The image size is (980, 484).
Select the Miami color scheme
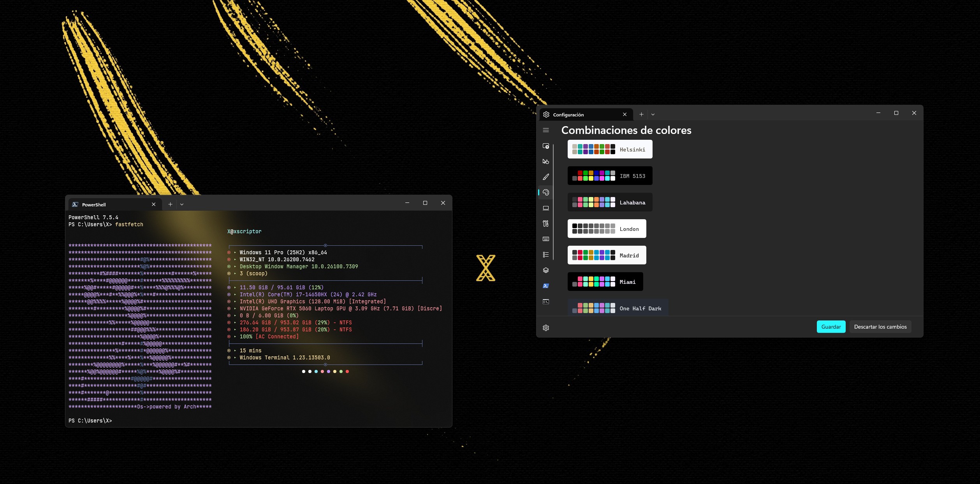(x=605, y=282)
